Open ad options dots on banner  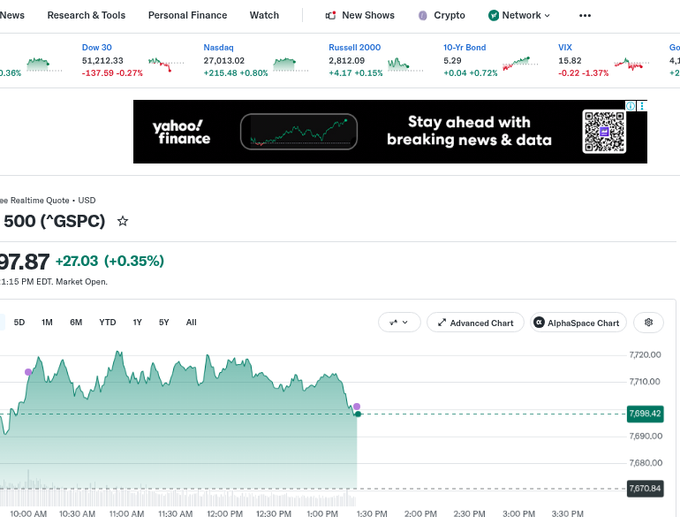click(642, 106)
